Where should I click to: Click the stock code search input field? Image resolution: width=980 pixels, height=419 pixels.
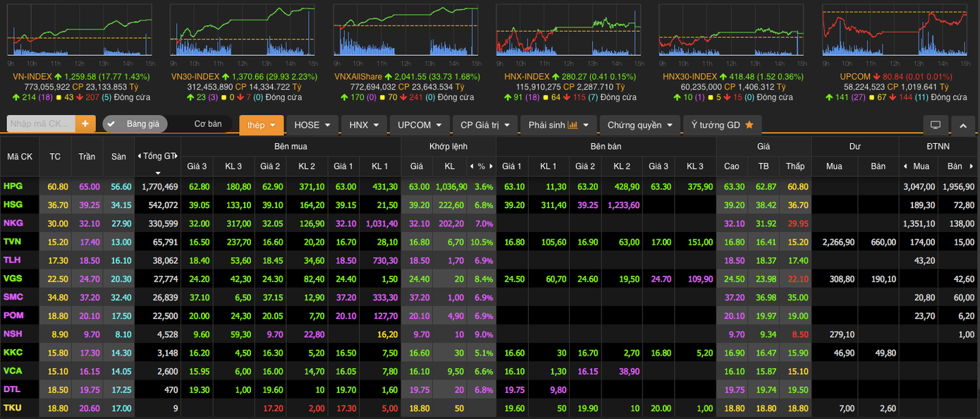tap(40, 124)
